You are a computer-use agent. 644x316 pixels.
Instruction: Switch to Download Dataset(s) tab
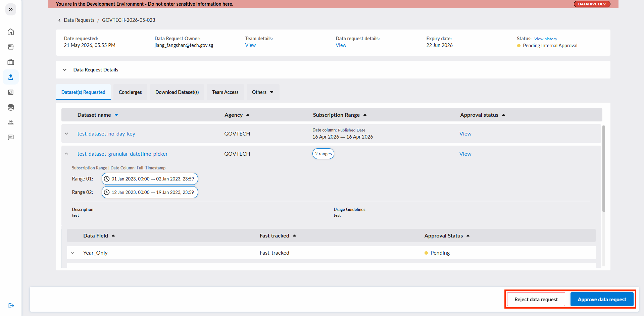point(177,92)
